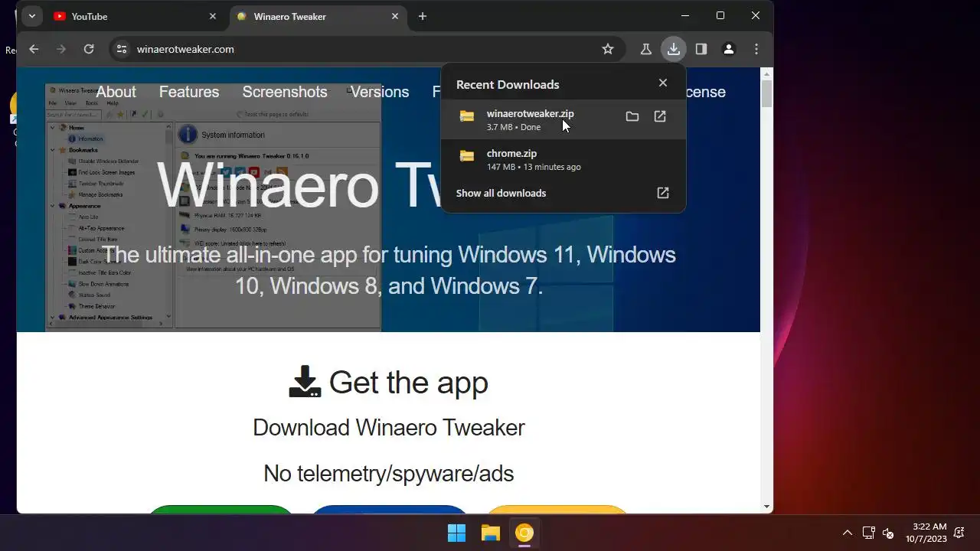Screen dimensions: 980x551
Task: Open the muted volume tray icon
Action: tap(888, 533)
